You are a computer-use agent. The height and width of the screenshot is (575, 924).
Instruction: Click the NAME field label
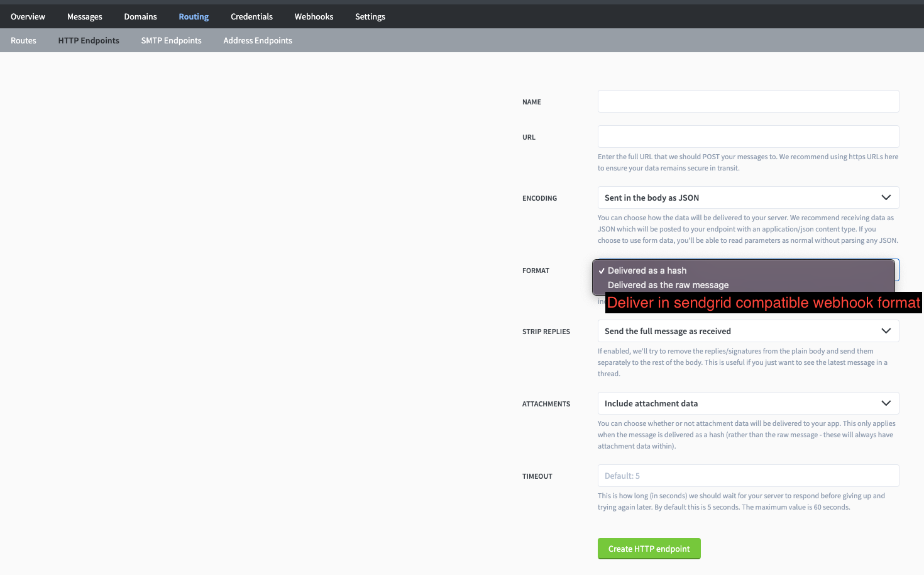(x=532, y=102)
